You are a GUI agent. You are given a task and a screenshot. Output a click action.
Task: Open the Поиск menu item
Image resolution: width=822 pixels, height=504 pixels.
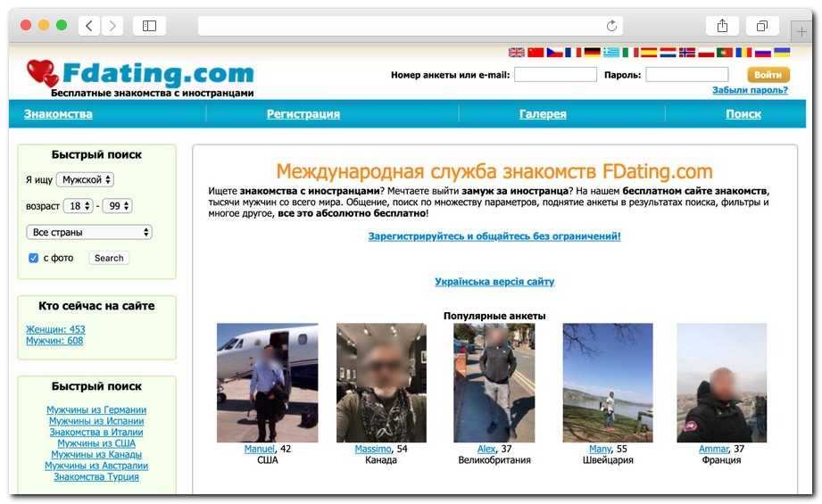tap(743, 114)
